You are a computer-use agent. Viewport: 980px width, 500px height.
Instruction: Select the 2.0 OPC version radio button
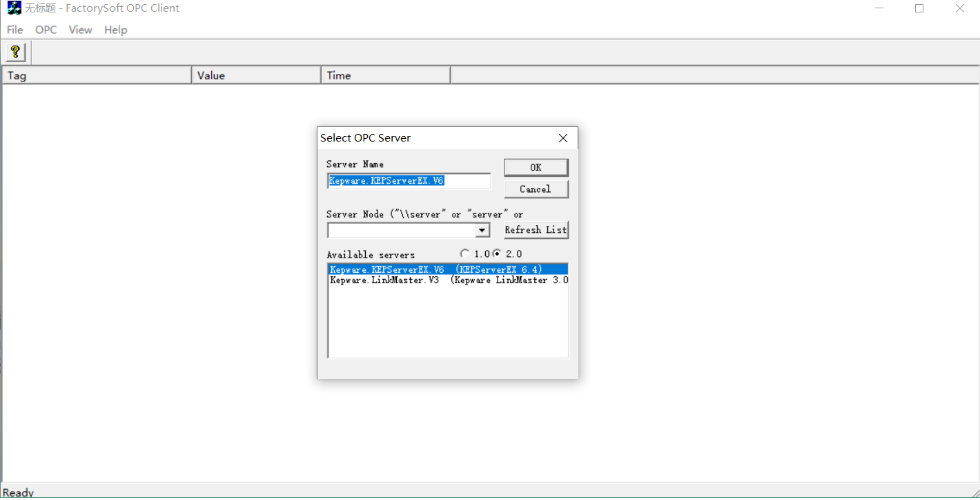[x=497, y=254]
